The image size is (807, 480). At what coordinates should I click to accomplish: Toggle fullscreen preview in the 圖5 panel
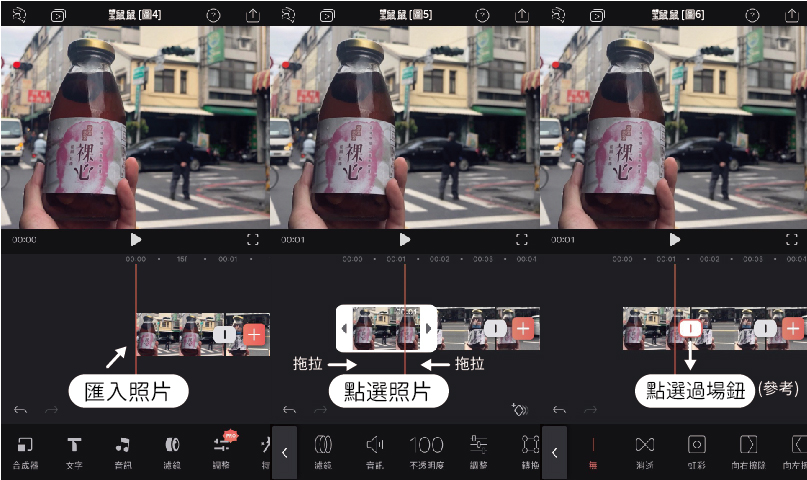(x=522, y=239)
